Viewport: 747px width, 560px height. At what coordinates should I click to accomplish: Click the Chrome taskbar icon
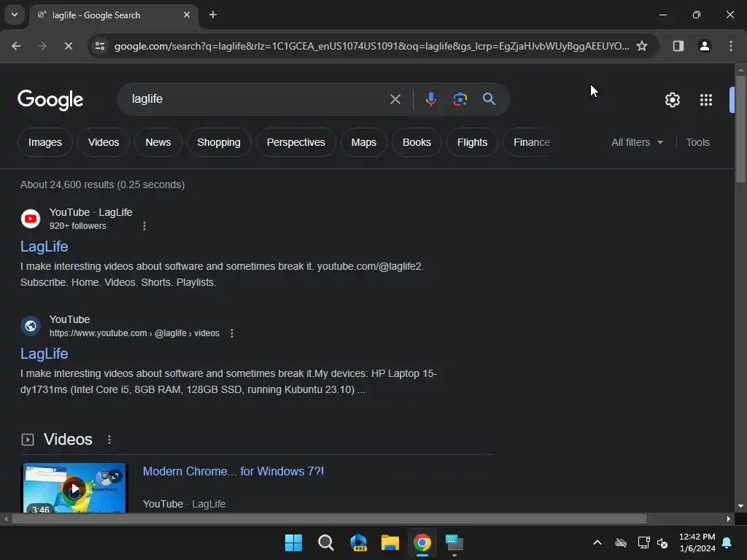point(422,542)
